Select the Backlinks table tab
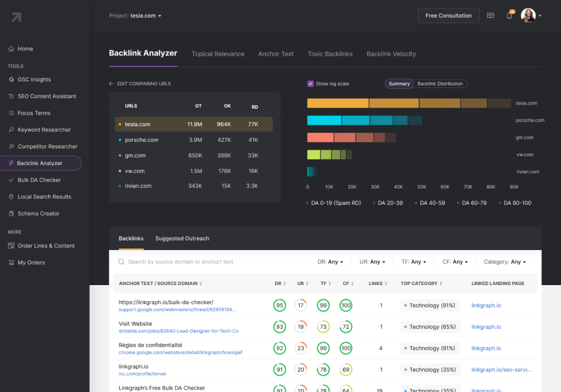561x392 pixels. 131,239
